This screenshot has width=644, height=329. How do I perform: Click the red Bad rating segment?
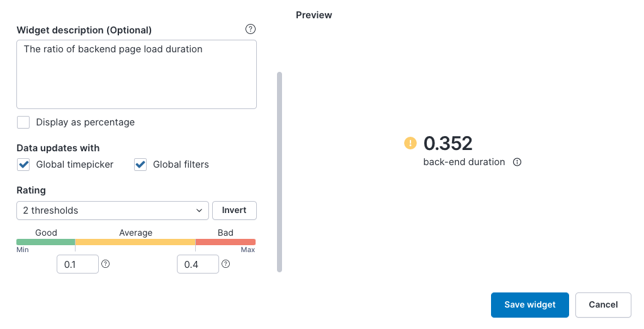pos(225,242)
